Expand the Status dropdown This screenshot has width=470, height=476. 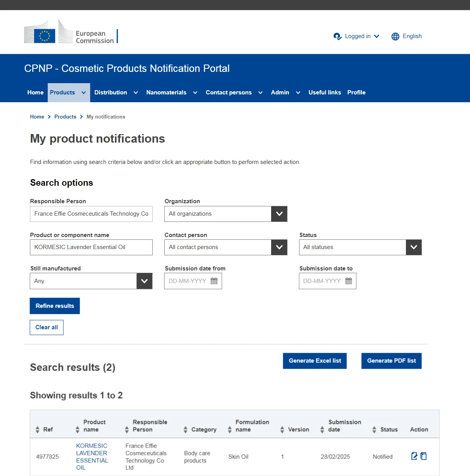(414, 247)
